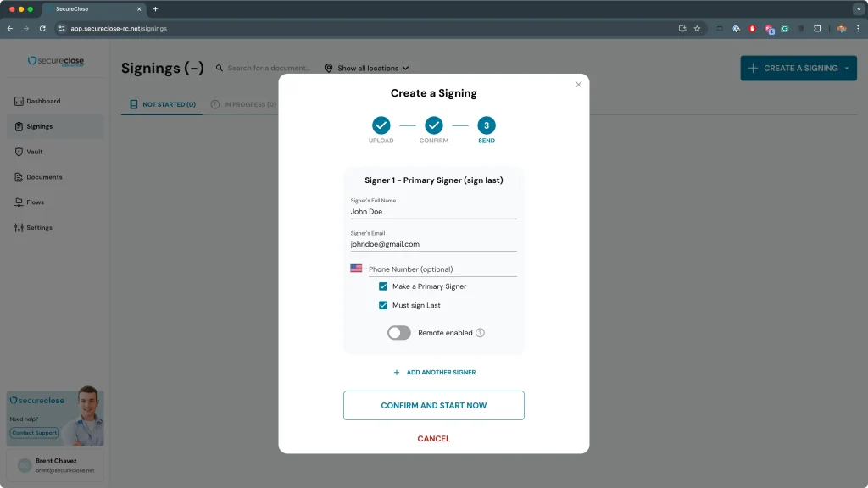Viewport: 868px width, 488px height.
Task: Click the browser bookmark star icon
Action: [x=697, y=28]
